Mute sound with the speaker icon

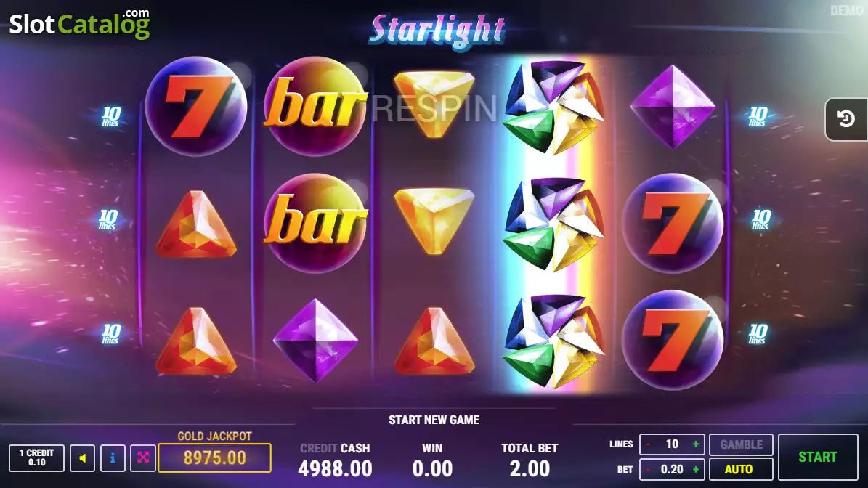tap(83, 458)
